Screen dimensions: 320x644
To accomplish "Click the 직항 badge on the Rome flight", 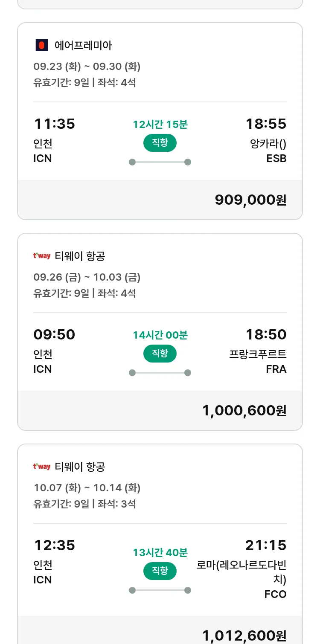I will [x=160, y=571].
